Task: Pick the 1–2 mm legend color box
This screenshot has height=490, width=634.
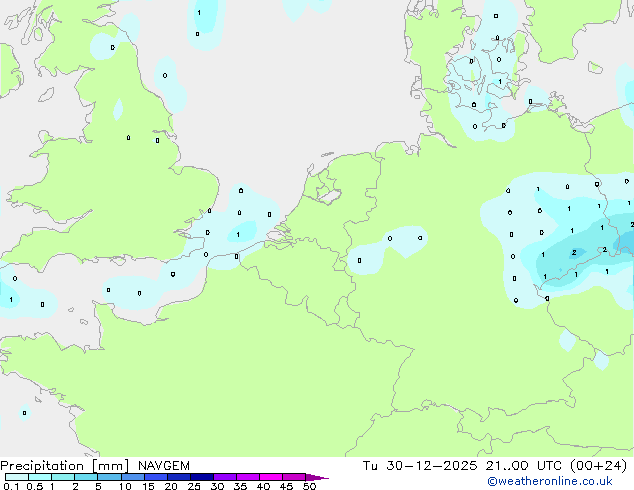Action: pyautogui.click(x=63, y=477)
